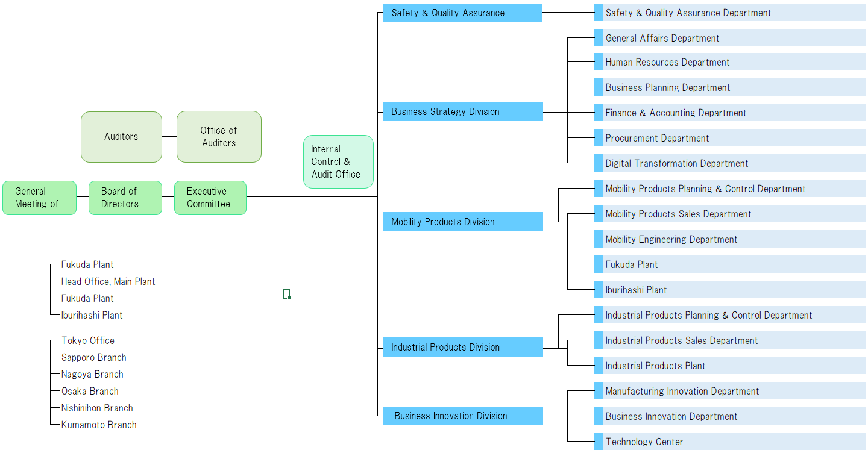
Task: Click the small green selected cell marker
Action: click(286, 293)
